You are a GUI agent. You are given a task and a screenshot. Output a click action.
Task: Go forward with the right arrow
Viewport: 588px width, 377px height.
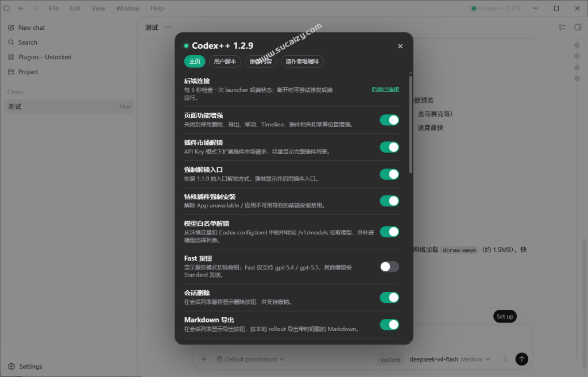(x=36, y=8)
